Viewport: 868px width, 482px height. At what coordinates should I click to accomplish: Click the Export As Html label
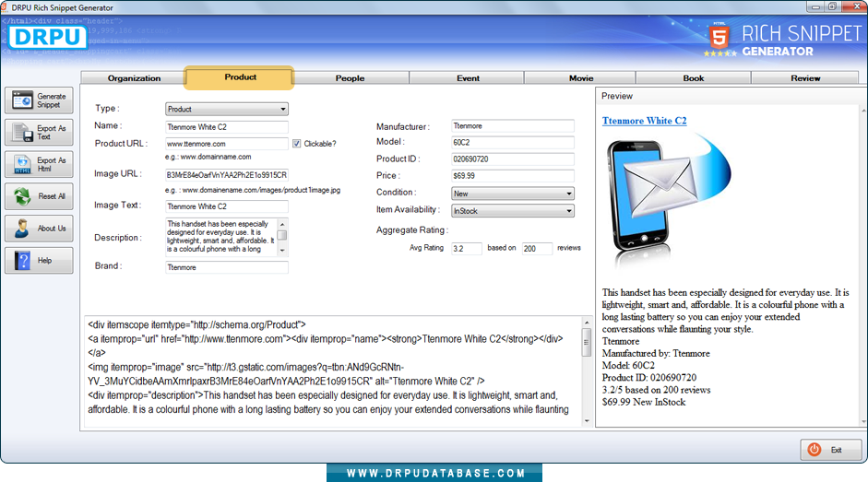coord(51,164)
